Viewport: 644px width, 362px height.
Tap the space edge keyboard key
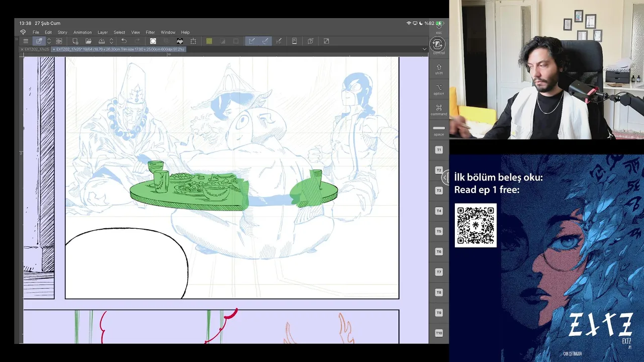(x=439, y=130)
